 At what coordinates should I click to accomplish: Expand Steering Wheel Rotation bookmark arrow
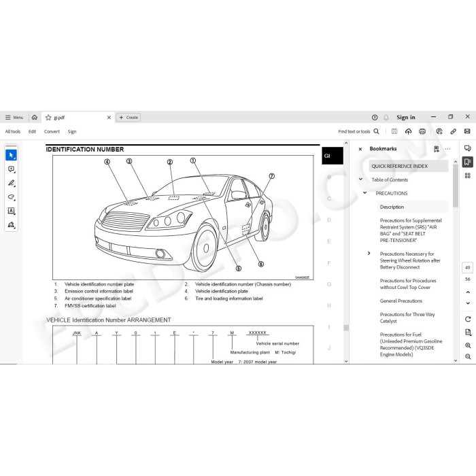pos(369,253)
